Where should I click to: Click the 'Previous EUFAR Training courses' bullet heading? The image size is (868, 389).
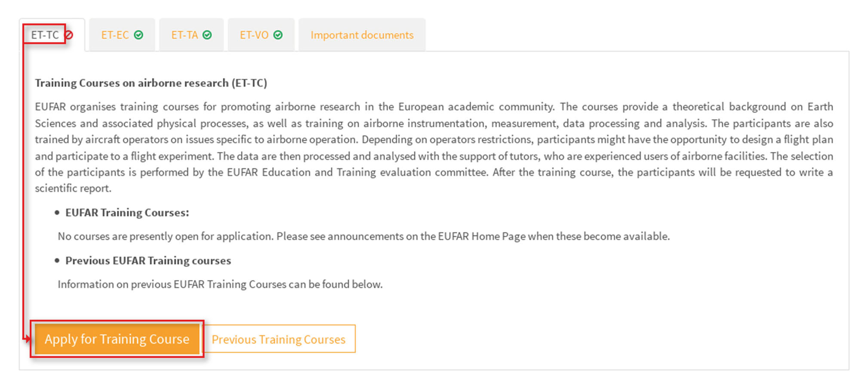(148, 261)
